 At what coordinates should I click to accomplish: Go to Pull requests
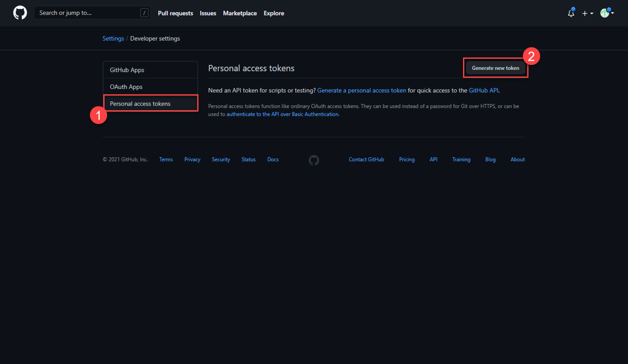point(176,13)
